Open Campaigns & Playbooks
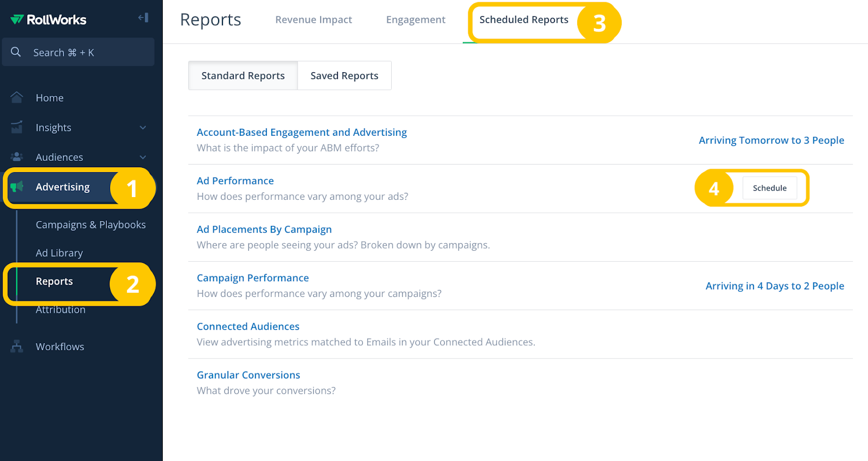 [x=91, y=225]
